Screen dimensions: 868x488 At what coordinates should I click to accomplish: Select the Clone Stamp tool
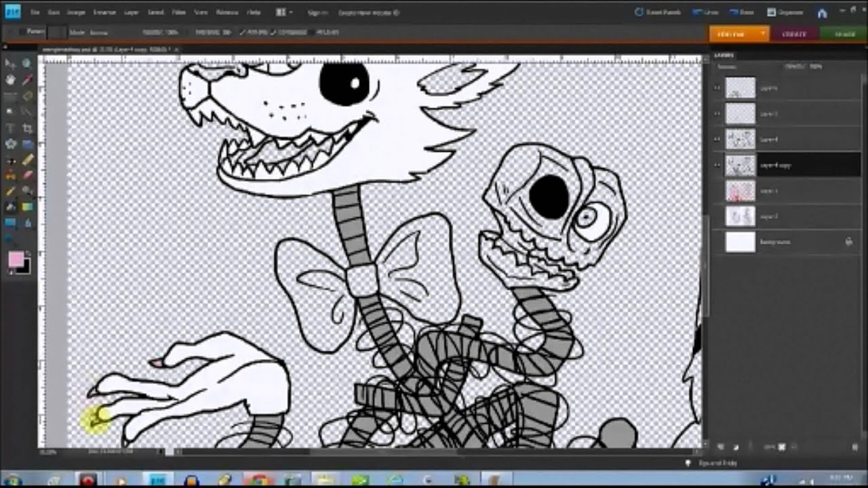(10, 176)
